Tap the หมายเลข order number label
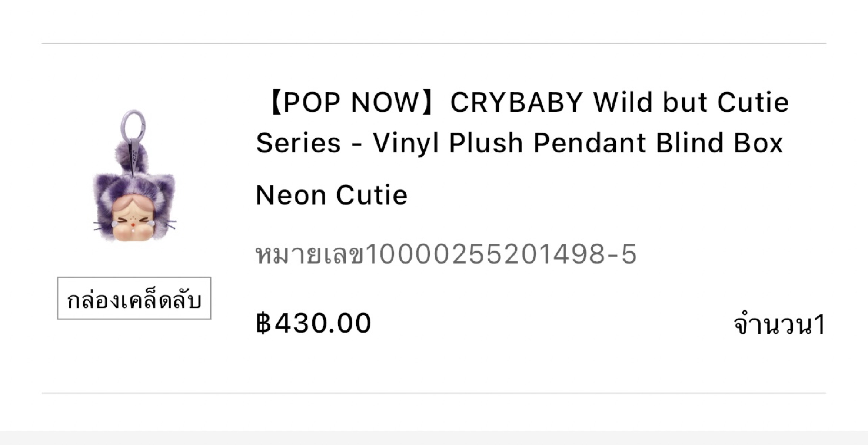Screen dimensions: 868x445 (x=310, y=254)
